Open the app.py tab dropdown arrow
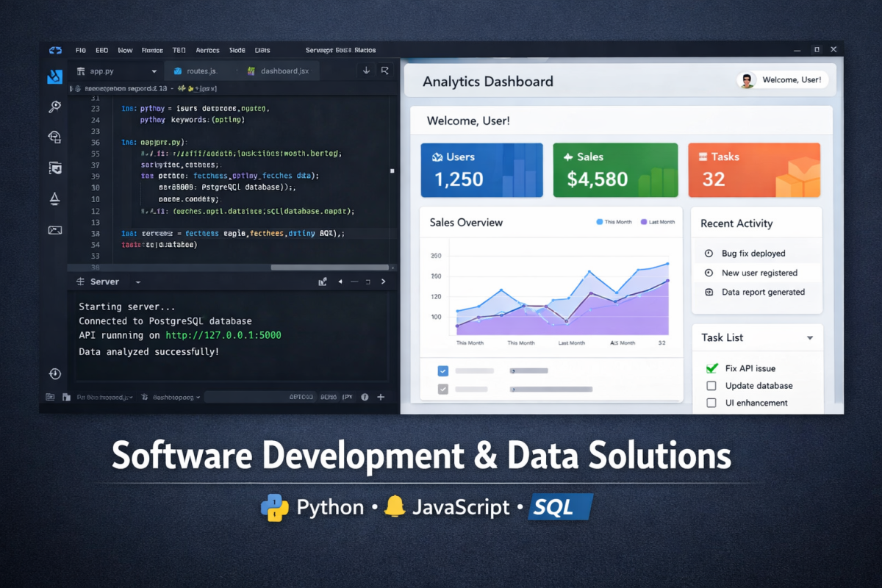The height and width of the screenshot is (588, 882). pos(154,71)
